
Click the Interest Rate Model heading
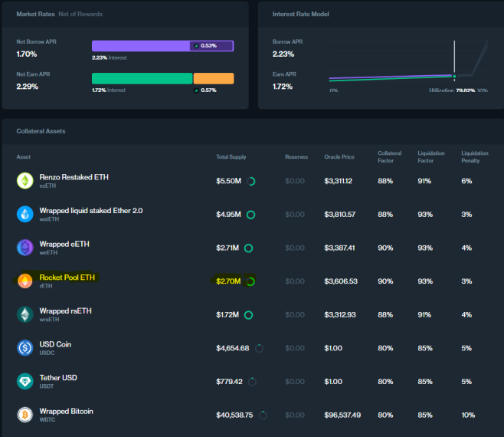[300, 14]
